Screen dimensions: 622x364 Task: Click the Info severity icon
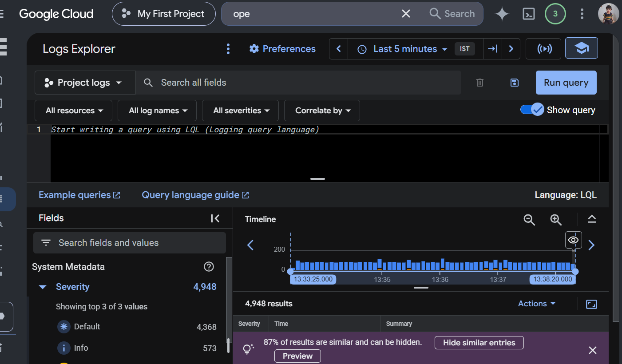tap(64, 348)
